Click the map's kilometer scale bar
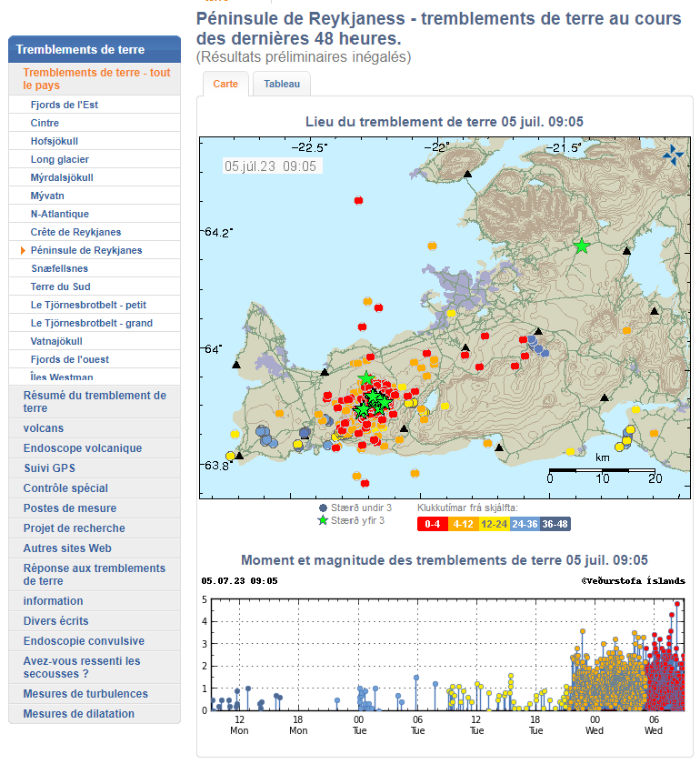The image size is (700, 764). pos(601,469)
